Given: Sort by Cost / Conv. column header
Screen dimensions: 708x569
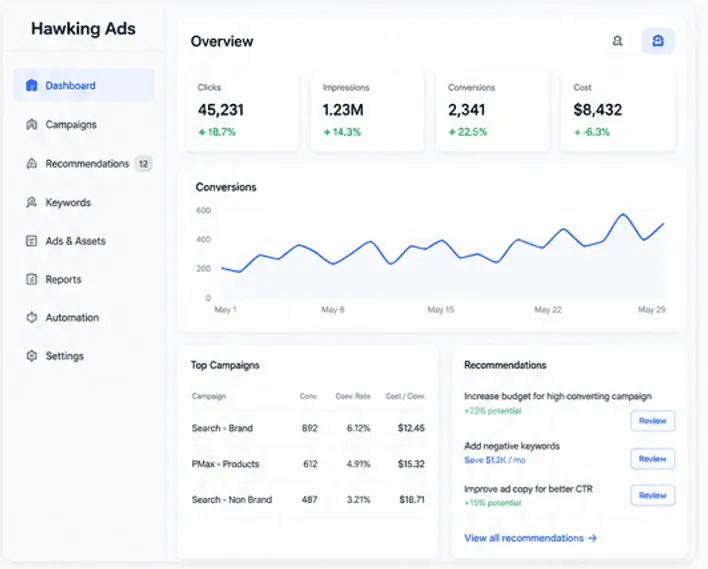Looking at the screenshot, I should (405, 396).
